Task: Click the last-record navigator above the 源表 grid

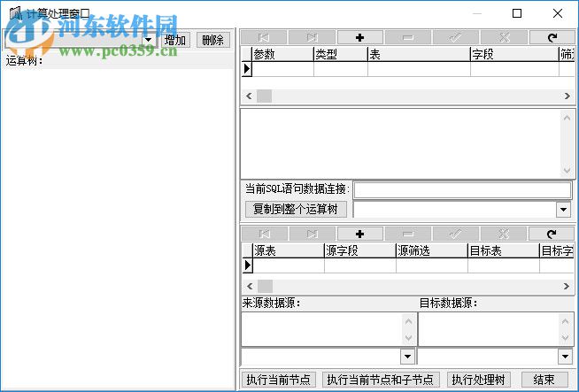Action: tap(312, 234)
